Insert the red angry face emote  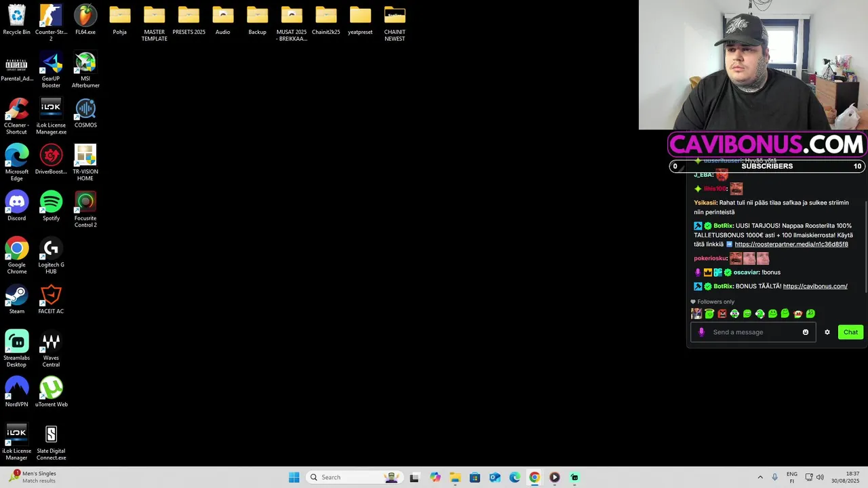(x=722, y=314)
